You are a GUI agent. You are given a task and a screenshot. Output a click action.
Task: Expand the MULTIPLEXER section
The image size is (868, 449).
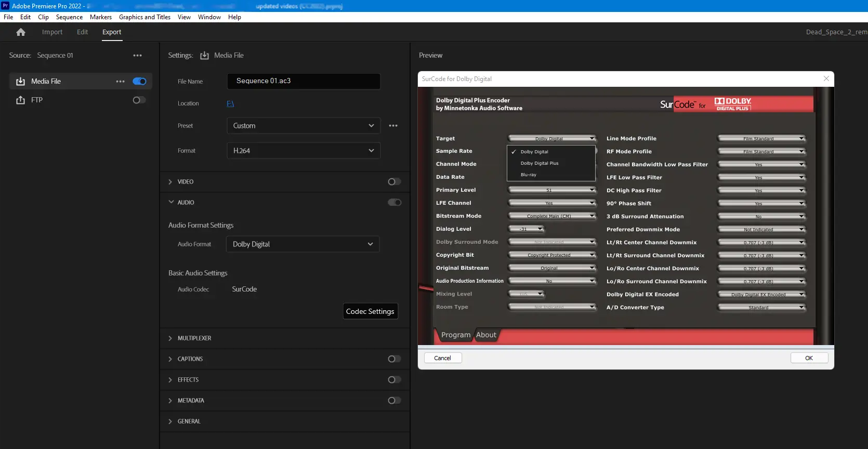[x=170, y=338]
